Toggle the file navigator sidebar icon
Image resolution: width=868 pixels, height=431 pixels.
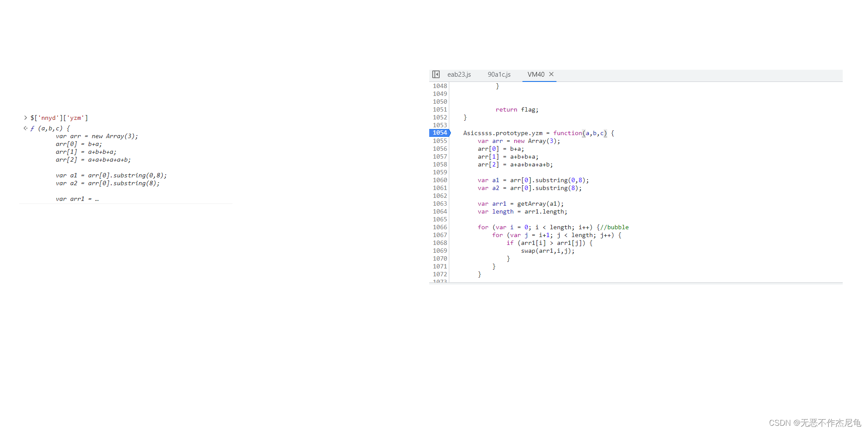click(x=436, y=75)
